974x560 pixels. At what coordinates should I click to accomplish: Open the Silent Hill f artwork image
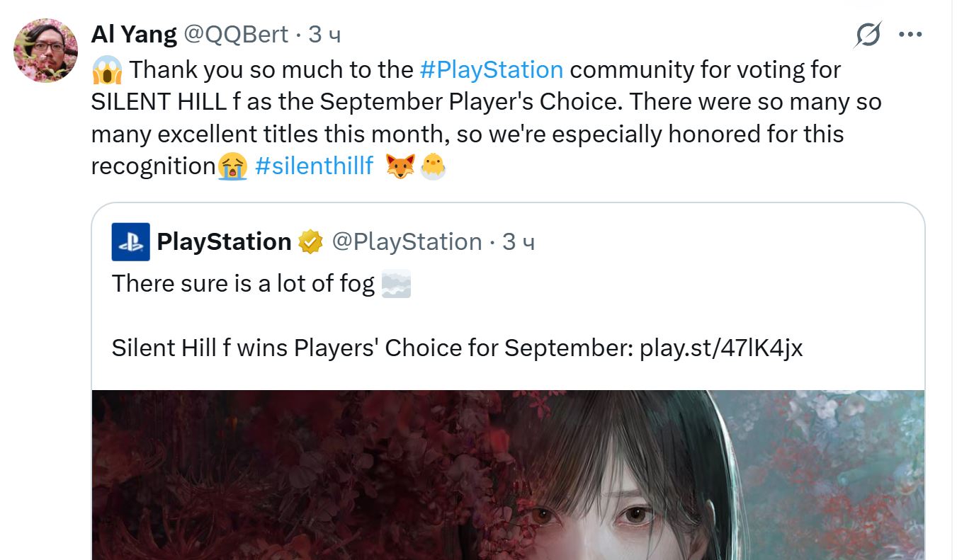(x=508, y=475)
